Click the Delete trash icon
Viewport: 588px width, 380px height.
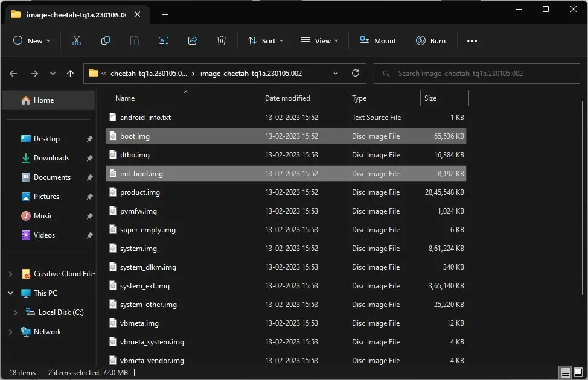[x=222, y=40]
